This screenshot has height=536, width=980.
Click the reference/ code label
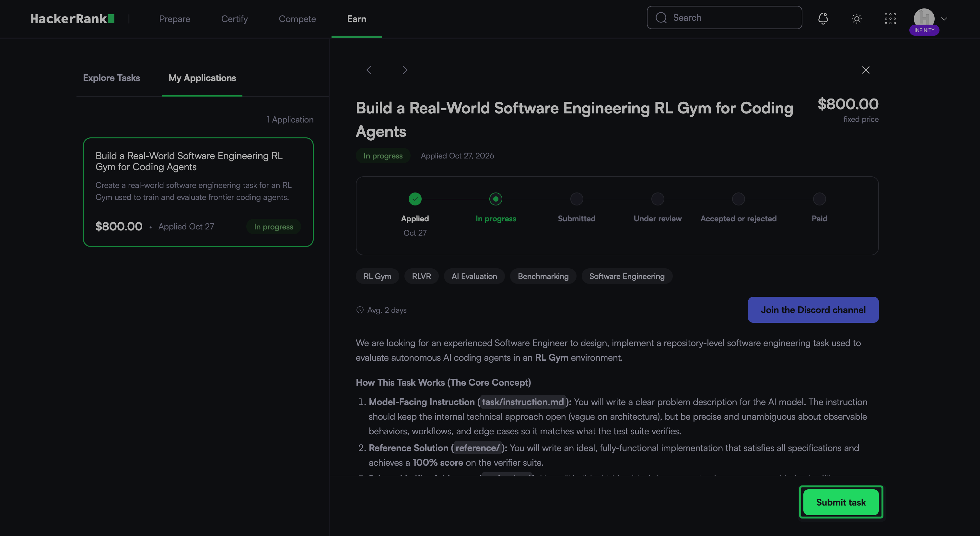click(x=477, y=448)
